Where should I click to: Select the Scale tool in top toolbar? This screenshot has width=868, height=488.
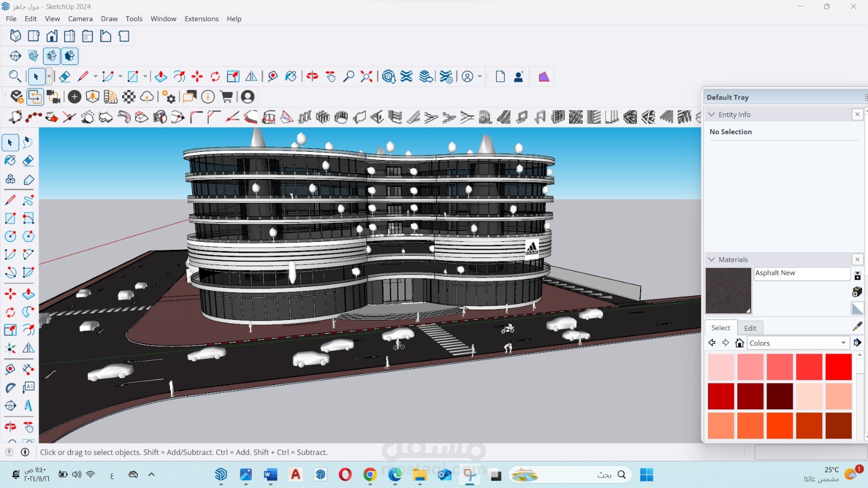(233, 76)
